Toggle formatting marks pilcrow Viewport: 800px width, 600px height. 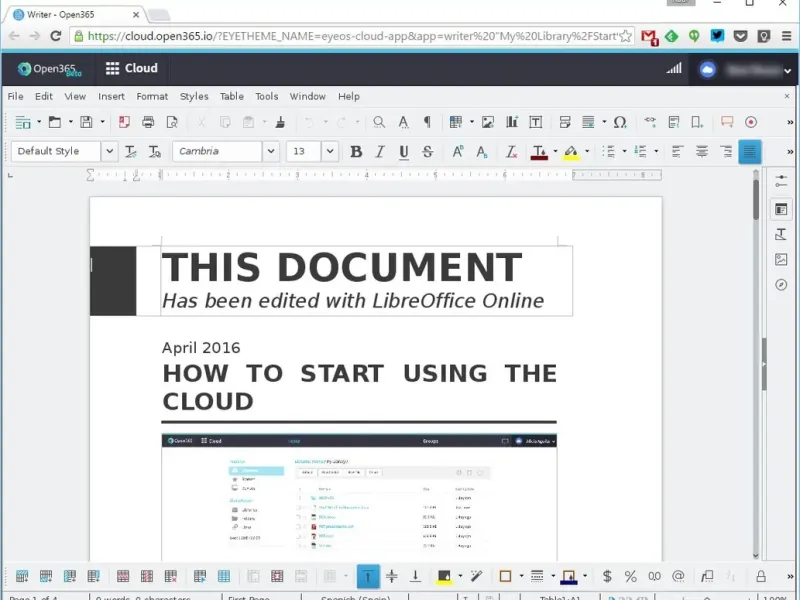click(x=427, y=122)
